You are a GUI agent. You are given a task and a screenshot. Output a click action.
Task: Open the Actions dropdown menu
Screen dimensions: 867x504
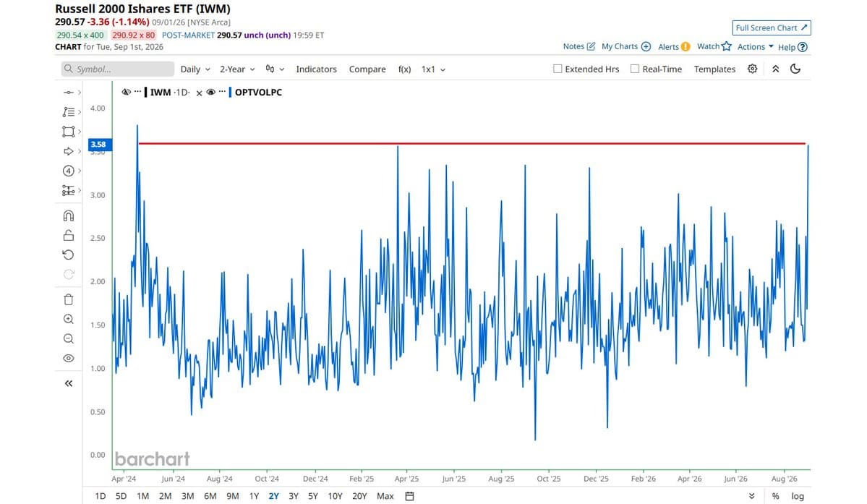click(756, 47)
